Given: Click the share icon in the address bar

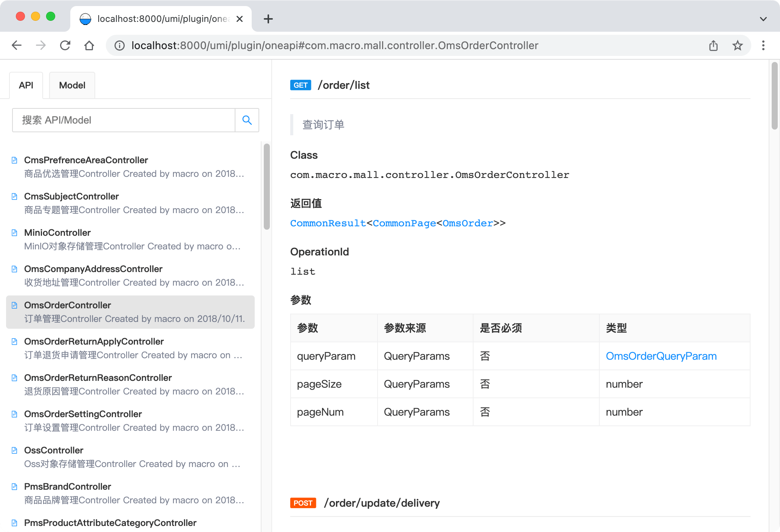Looking at the screenshot, I should (713, 45).
